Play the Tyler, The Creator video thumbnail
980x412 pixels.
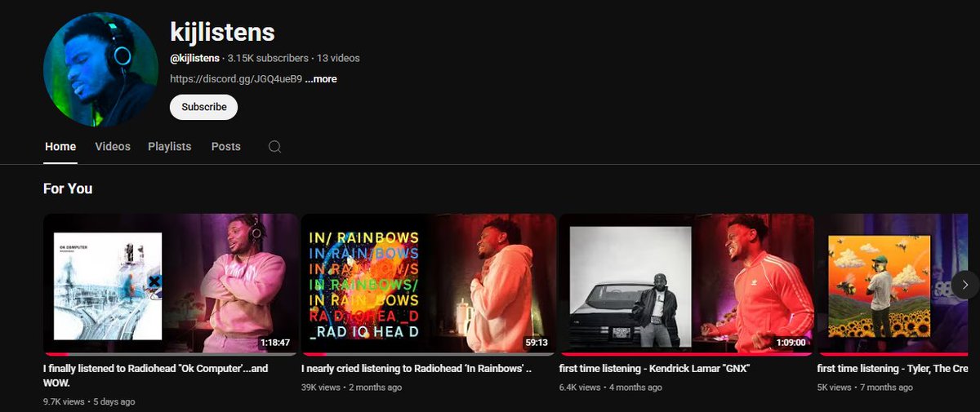click(893, 285)
